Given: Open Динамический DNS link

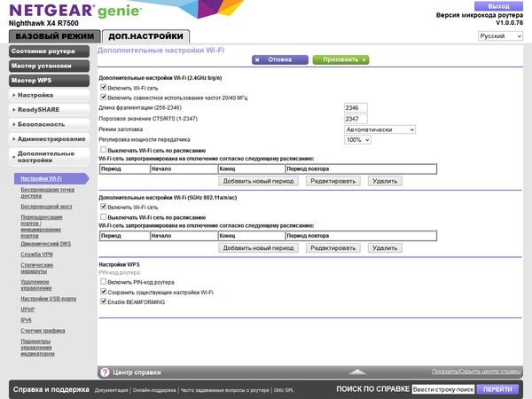Looking at the screenshot, I should [x=46, y=244].
